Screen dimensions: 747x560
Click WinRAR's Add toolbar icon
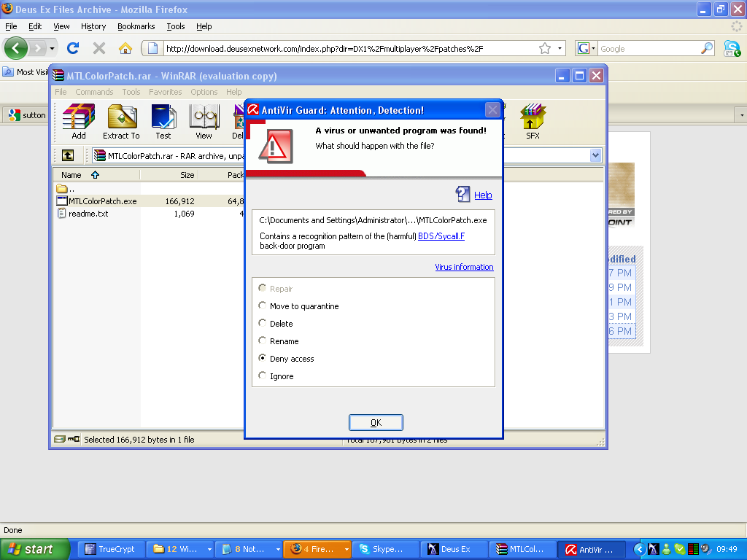[x=79, y=122]
